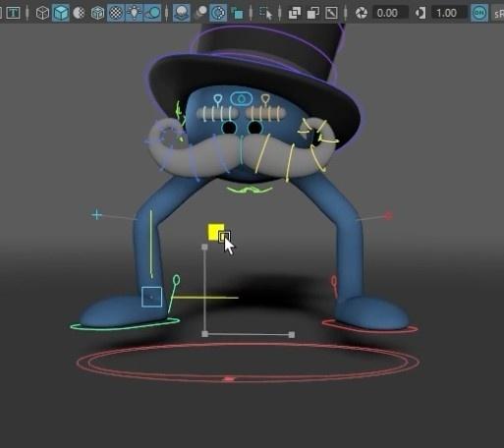Toggle Textured checker-sphere icon
The height and width of the screenshot is (448, 504).
pos(116,13)
